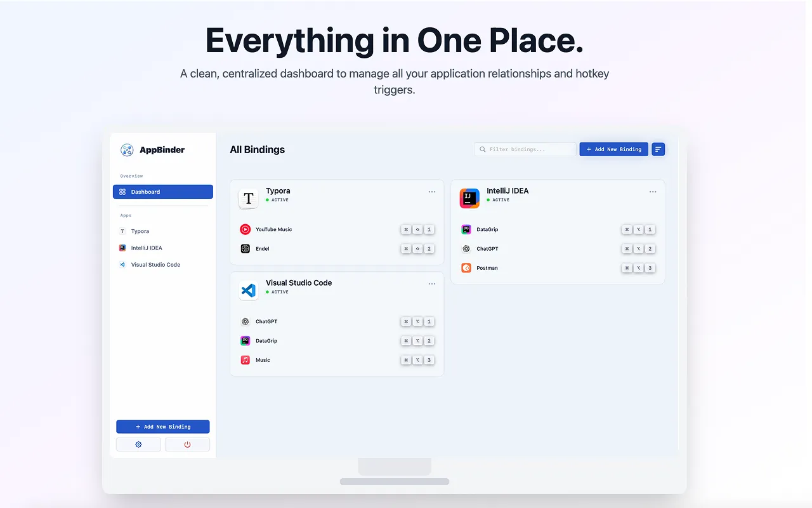Select the Endel binding row text
Viewport: 812px width, 508px height.
[x=263, y=249]
